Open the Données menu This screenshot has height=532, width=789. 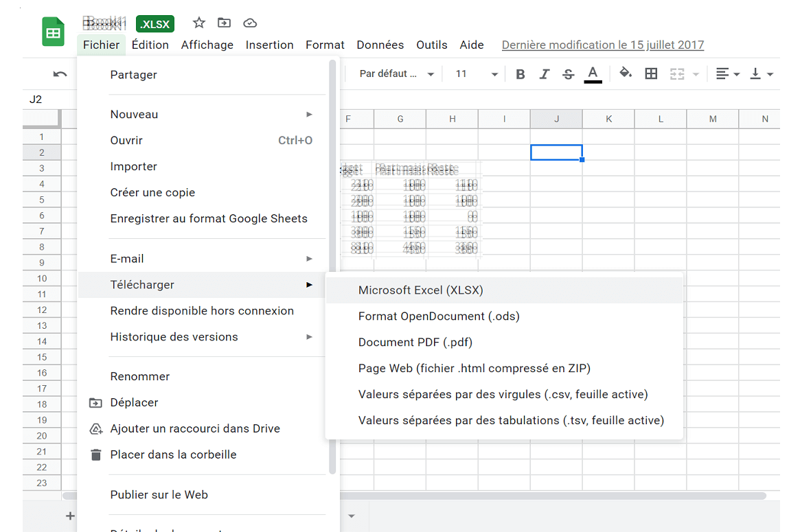(380, 45)
